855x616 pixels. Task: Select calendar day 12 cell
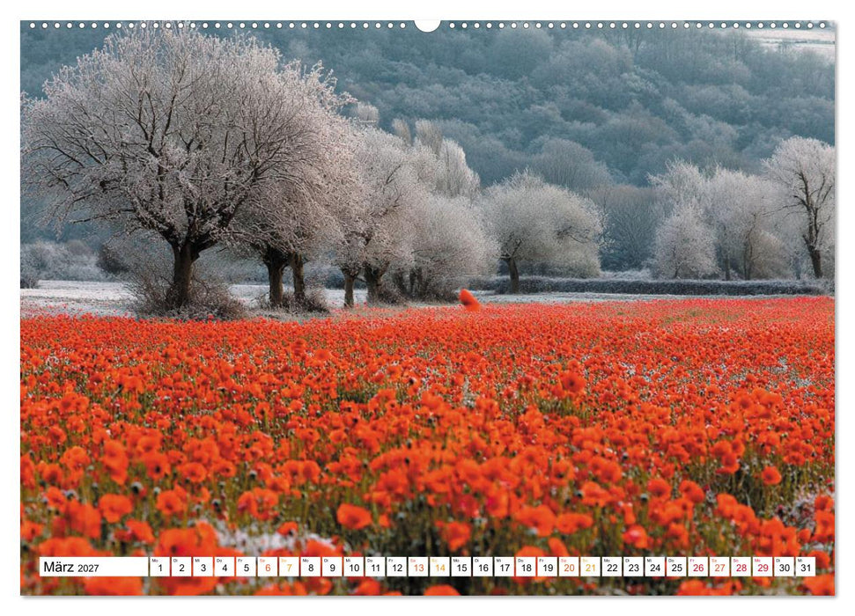396,567
